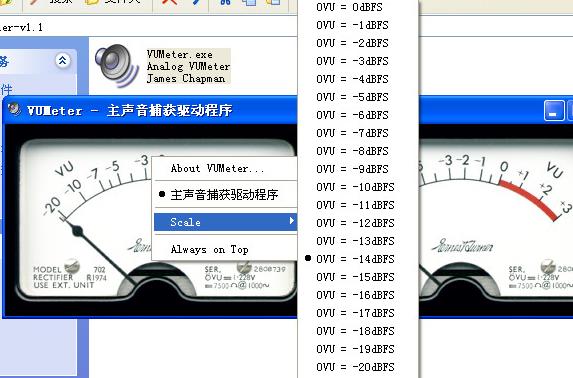The image size is (573, 378).
Task: Set scale to 0VU = -5dBFS
Action: [x=358, y=97]
